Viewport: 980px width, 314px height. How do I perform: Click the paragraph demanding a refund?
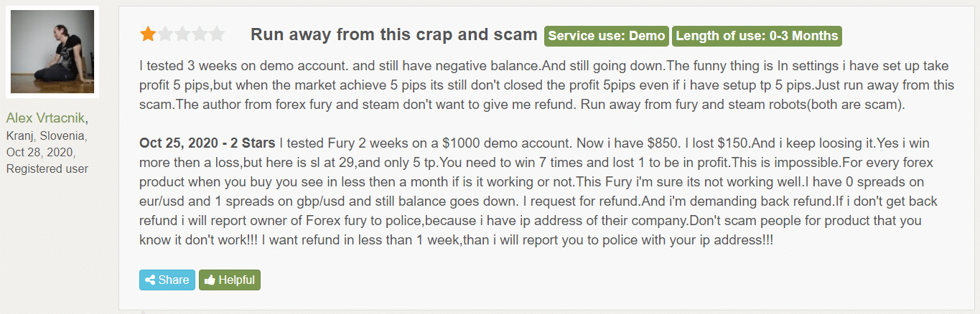point(547,191)
